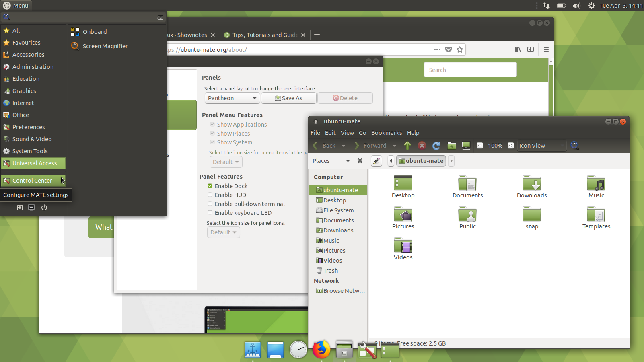Click the logout icon in menu footer
Screen dimensions: 644x362
click(20, 208)
